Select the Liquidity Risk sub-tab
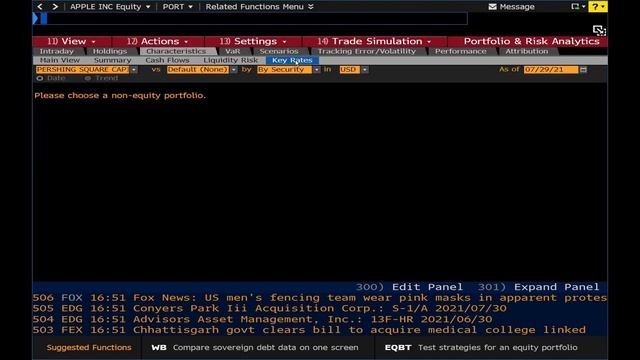 [231, 60]
